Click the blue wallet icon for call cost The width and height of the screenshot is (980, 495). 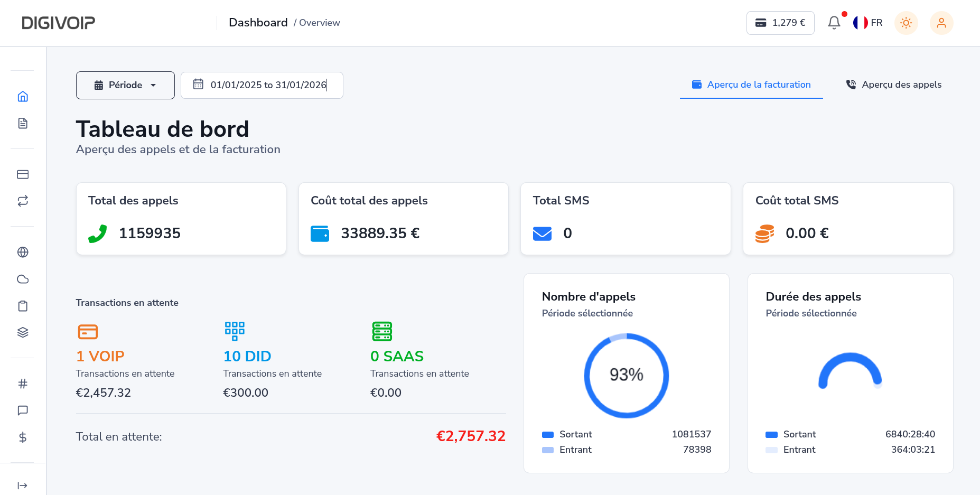(x=320, y=234)
